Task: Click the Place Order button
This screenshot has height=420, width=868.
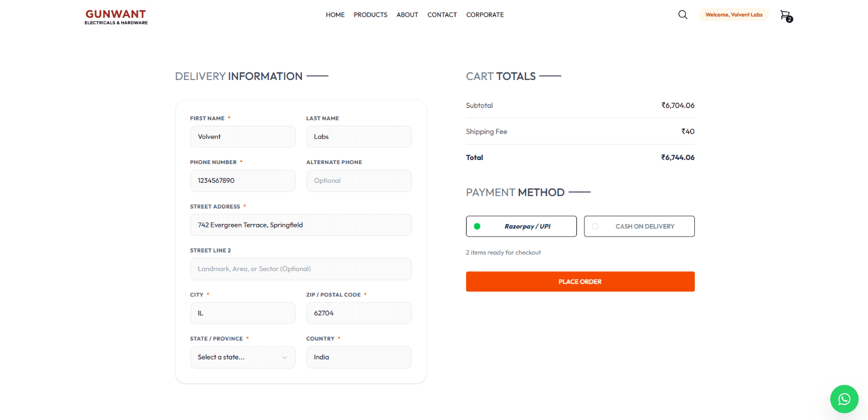Action: (x=580, y=282)
